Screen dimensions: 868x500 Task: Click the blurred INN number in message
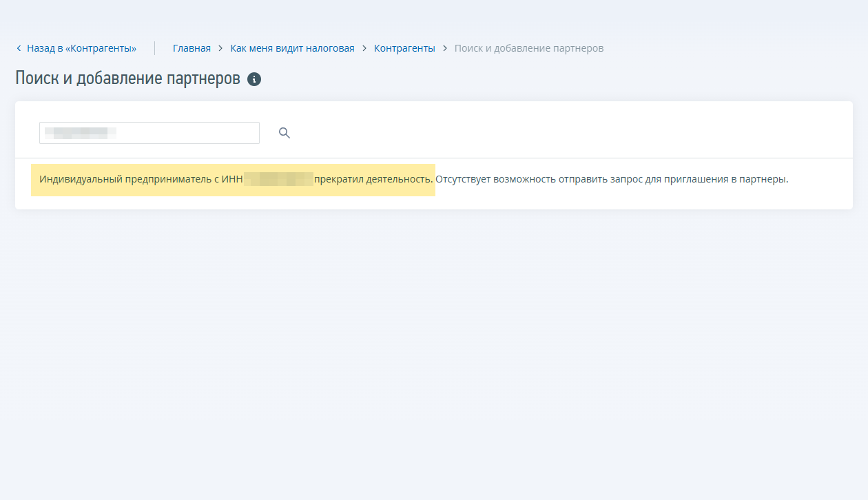pos(278,180)
